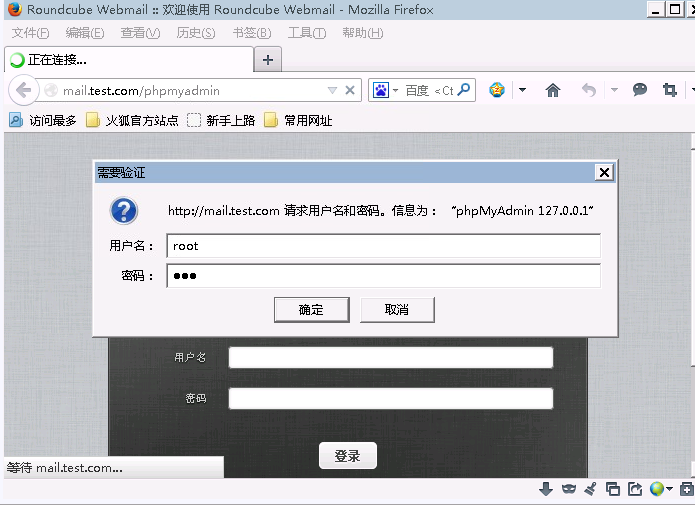Expand the dropdown beside undo arrow
This screenshot has height=505, width=695.
[614, 90]
